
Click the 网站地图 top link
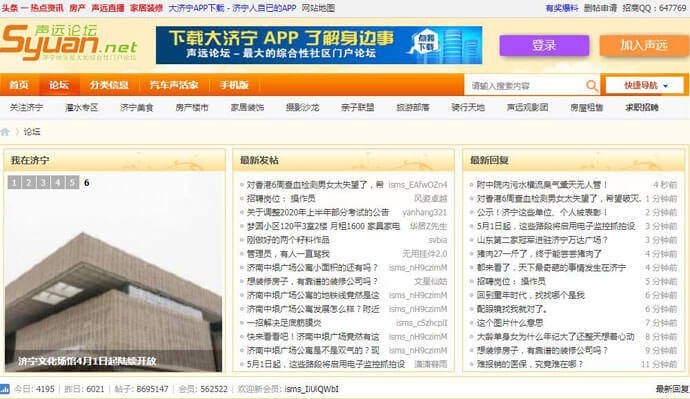(x=318, y=8)
